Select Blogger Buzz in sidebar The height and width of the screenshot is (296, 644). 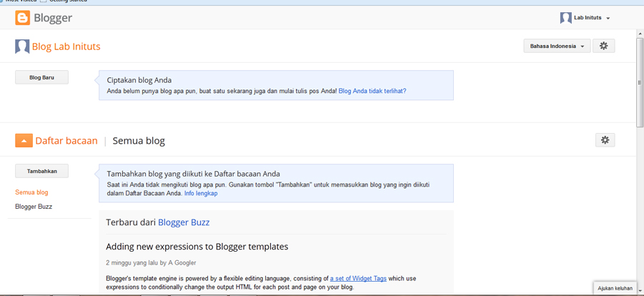point(34,207)
